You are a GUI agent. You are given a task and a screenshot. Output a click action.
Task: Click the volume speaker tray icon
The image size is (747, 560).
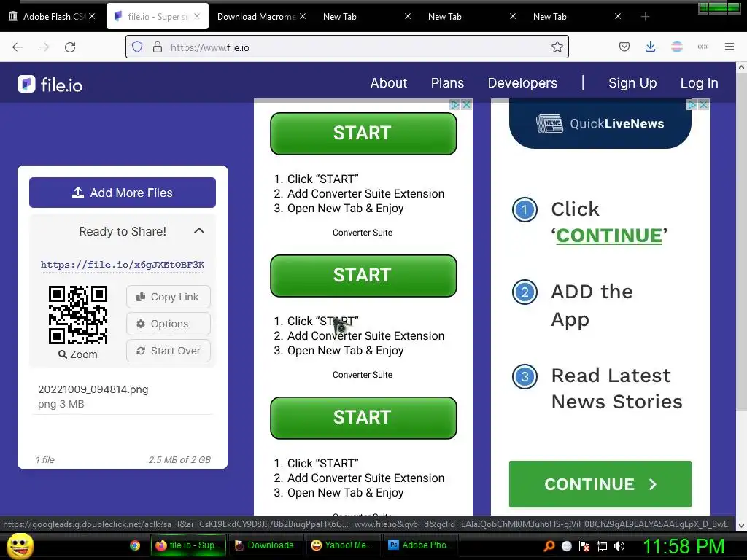click(x=619, y=546)
